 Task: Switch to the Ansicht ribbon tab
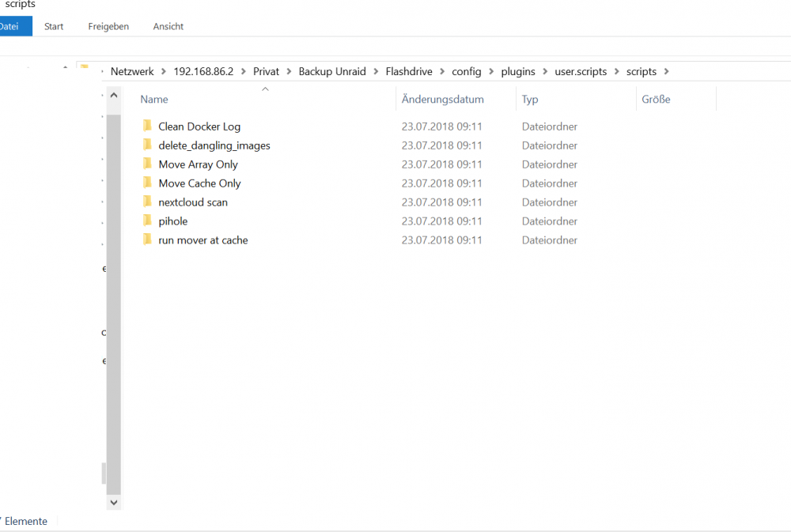168,26
